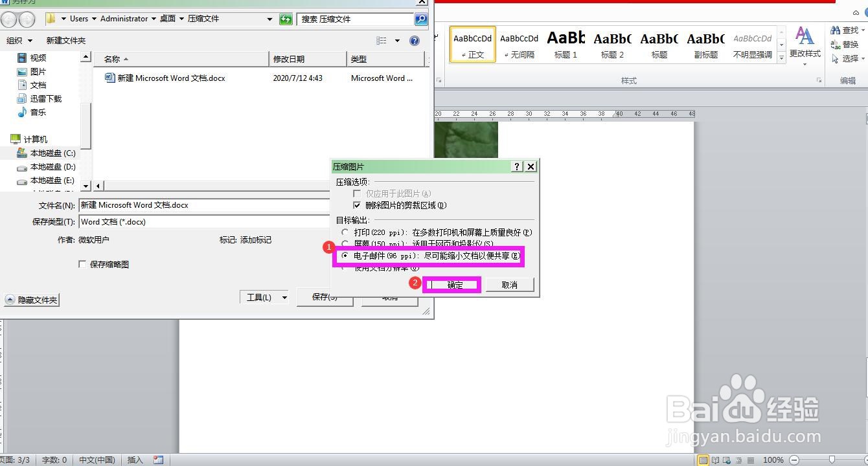Screen dimensions: 868x466
Task: Close the 压缩图片 dialog with X
Action: [x=531, y=166]
